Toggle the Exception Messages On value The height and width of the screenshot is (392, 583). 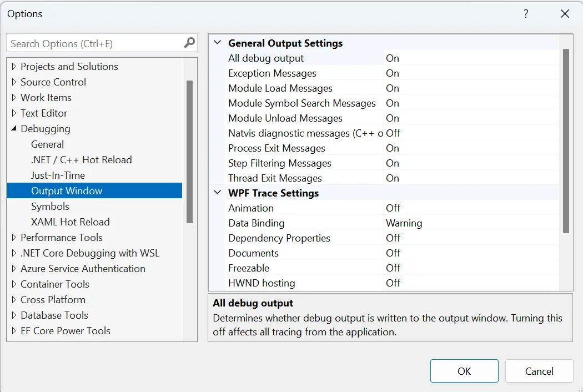tap(393, 73)
